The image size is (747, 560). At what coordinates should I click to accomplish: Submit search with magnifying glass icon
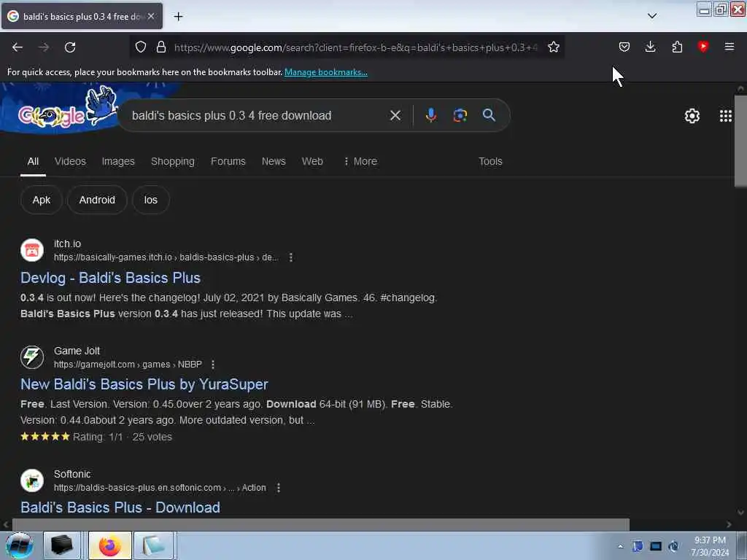coord(489,115)
